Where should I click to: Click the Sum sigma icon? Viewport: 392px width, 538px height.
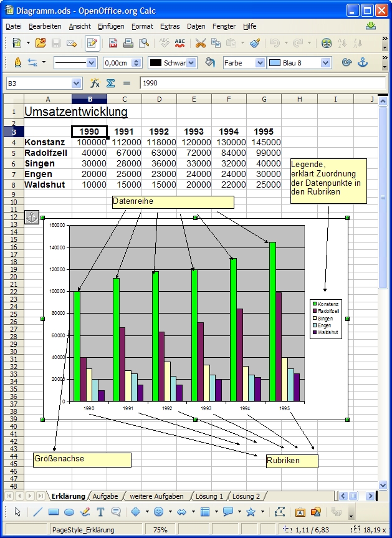[110, 83]
